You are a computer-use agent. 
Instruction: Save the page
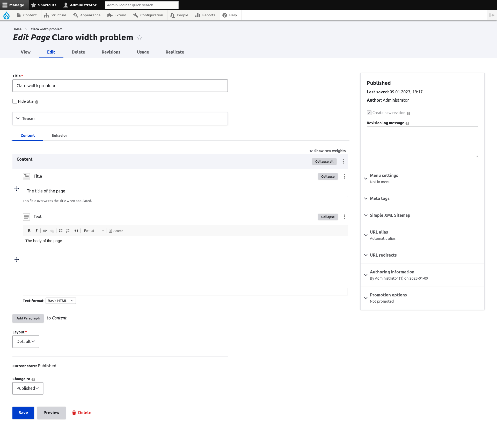[x=23, y=413]
